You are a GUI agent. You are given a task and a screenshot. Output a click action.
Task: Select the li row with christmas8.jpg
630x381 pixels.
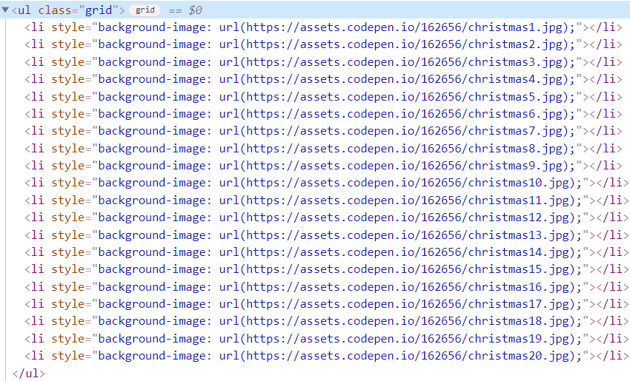point(323,148)
